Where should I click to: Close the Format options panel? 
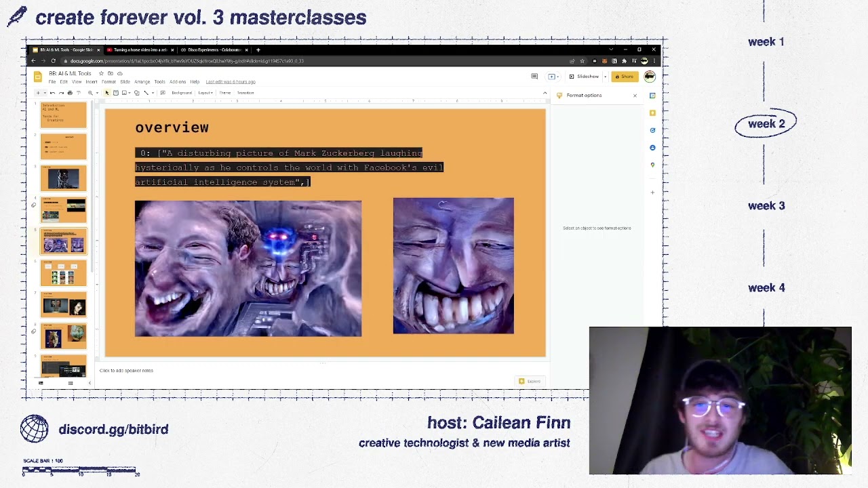point(635,96)
